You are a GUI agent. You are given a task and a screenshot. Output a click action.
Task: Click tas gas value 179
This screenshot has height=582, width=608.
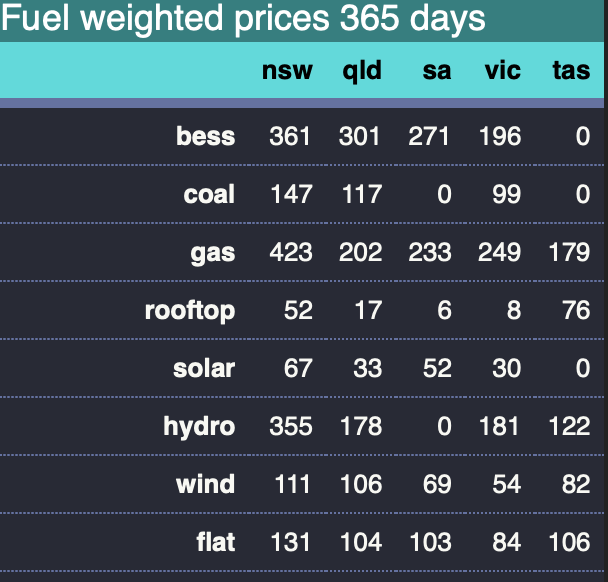click(569, 252)
